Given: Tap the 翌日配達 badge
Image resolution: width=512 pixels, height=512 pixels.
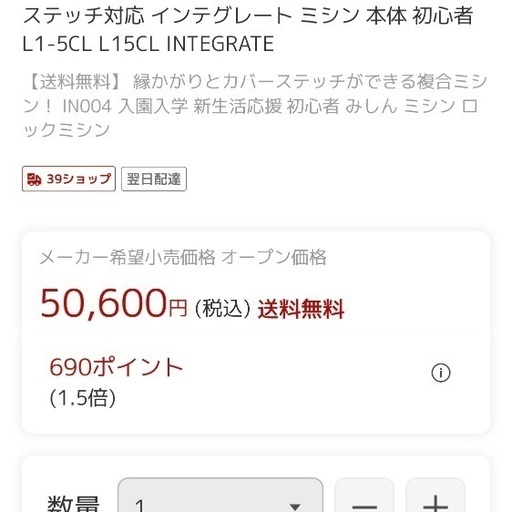Looking at the screenshot, I should (x=154, y=179).
